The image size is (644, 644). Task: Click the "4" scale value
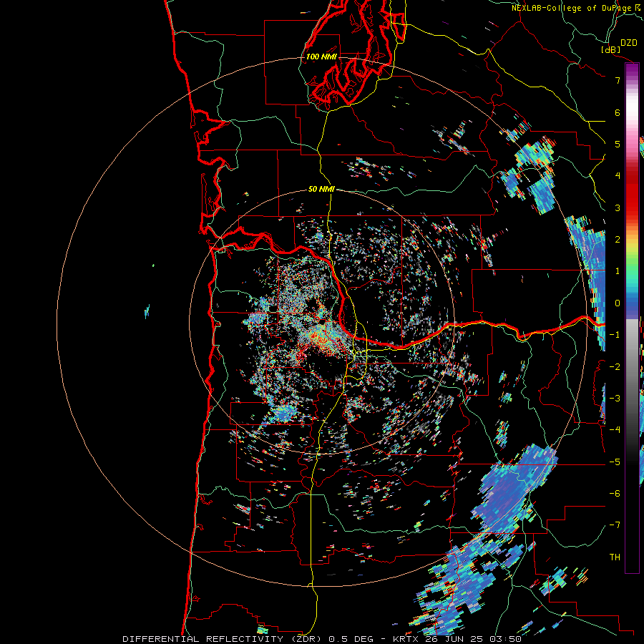tap(618, 176)
